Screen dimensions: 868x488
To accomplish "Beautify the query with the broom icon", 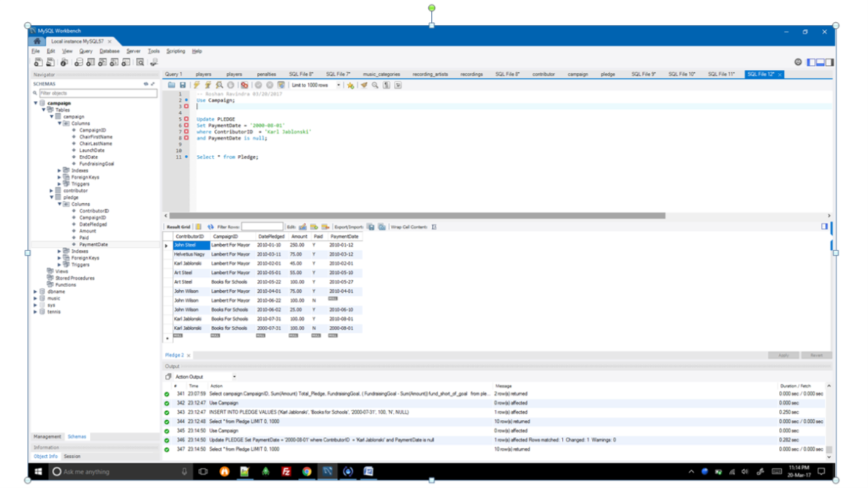I will pos(364,85).
